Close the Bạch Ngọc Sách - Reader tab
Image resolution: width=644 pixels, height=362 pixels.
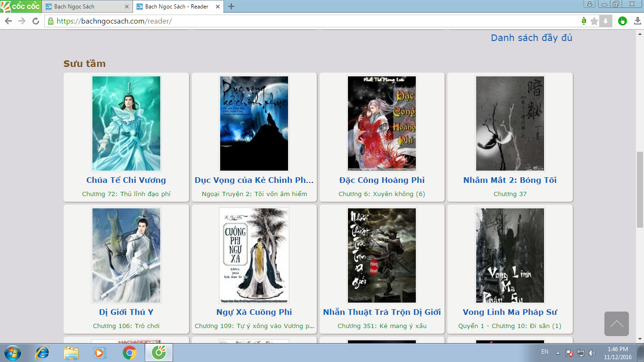[x=218, y=7]
